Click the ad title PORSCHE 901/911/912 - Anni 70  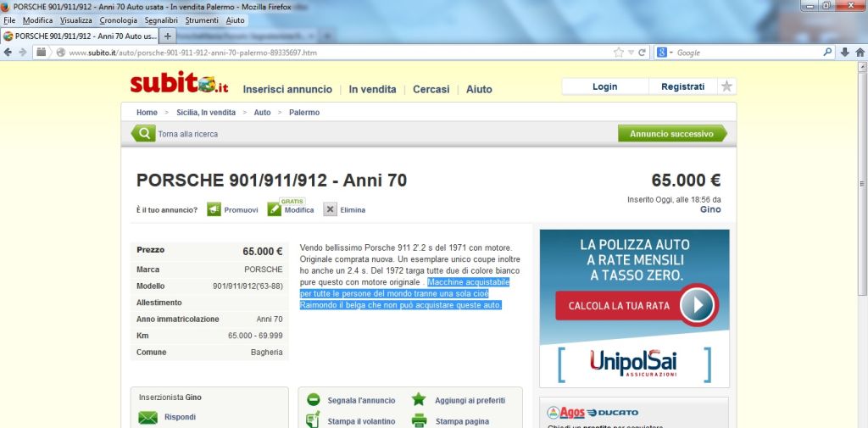[271, 181]
